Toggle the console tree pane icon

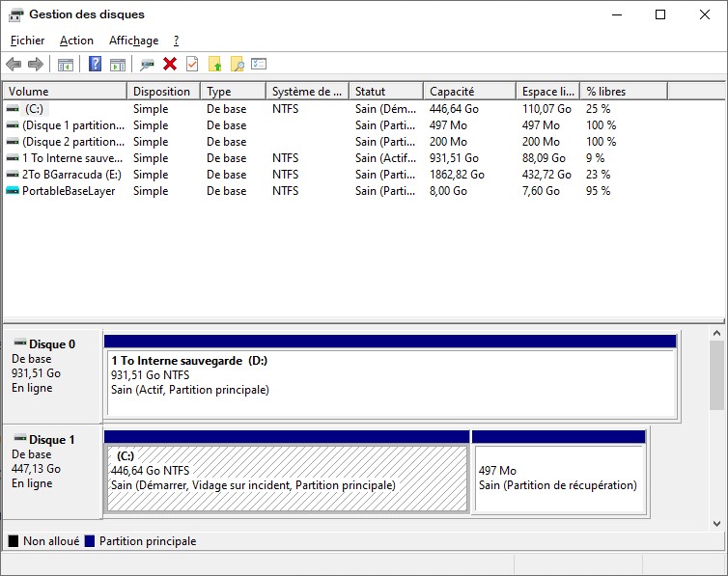66,64
